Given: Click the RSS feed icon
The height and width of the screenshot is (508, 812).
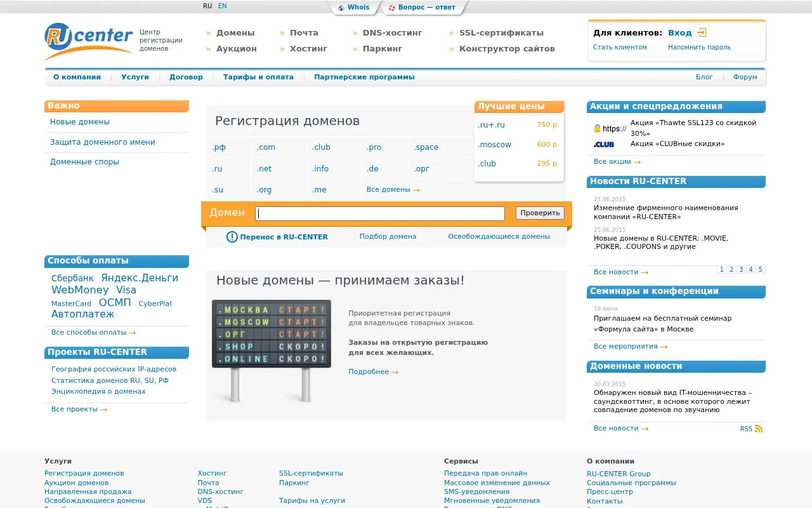Looking at the screenshot, I should (759, 429).
